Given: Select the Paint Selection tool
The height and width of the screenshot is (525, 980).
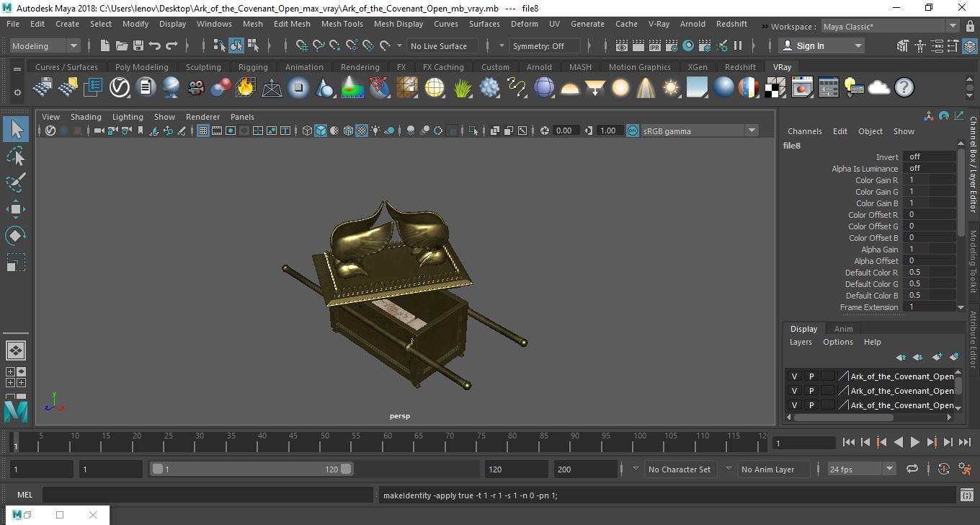Looking at the screenshot, I should click(x=16, y=182).
